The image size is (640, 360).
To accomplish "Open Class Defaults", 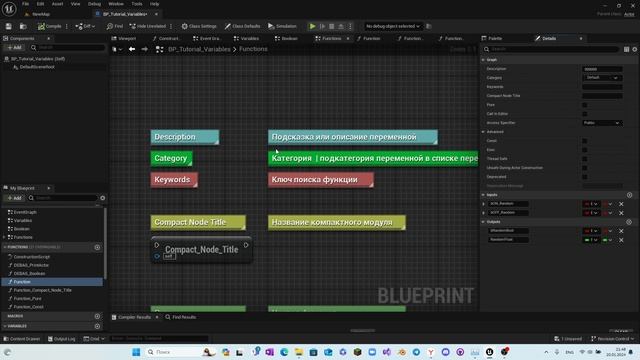I will coord(242,26).
